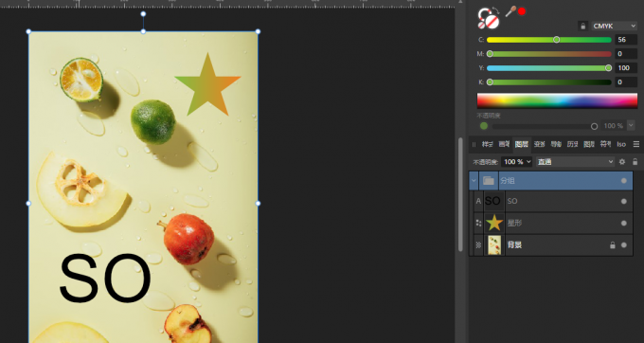Screen dimensions: 644x343
Task: Switch to the 历史 (History) tab
Action: pyautogui.click(x=573, y=144)
